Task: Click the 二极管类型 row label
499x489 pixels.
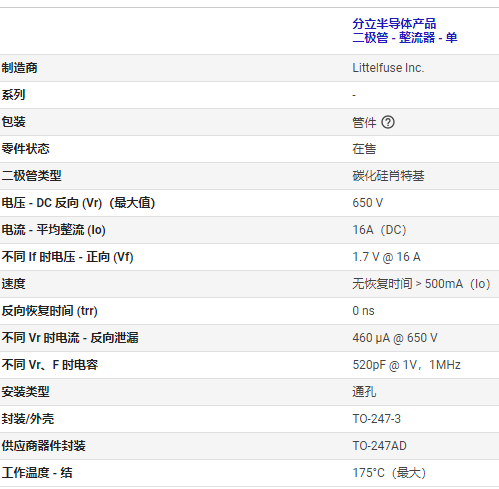Action: point(31,176)
